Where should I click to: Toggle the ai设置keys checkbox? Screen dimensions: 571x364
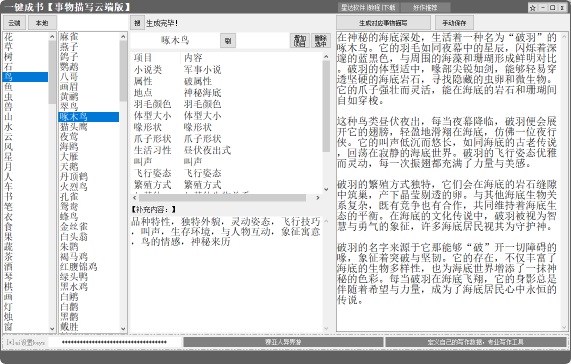pos(9,342)
